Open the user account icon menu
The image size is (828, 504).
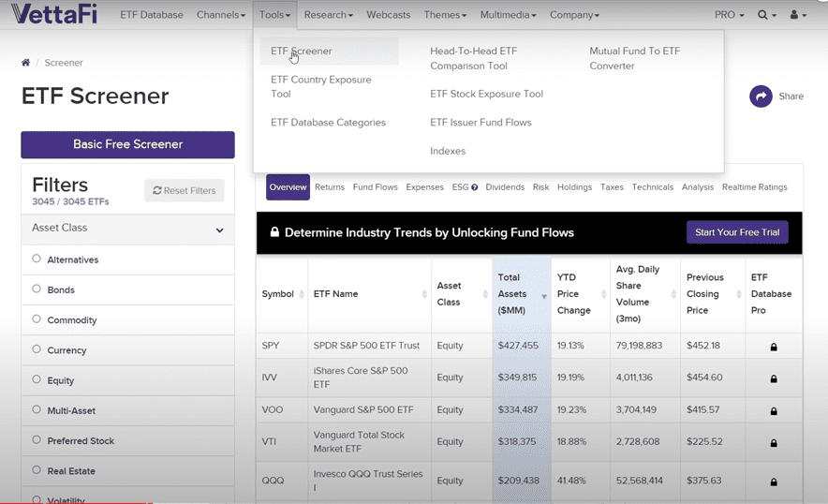tap(797, 15)
